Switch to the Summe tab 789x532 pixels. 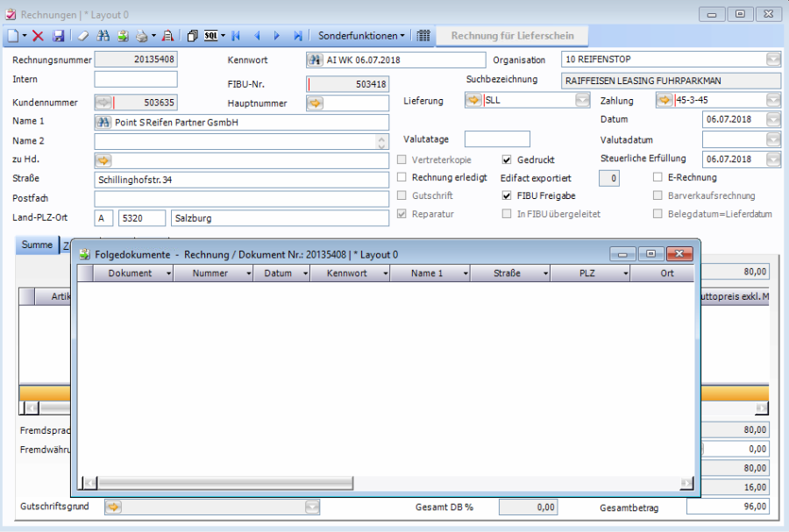(x=37, y=245)
